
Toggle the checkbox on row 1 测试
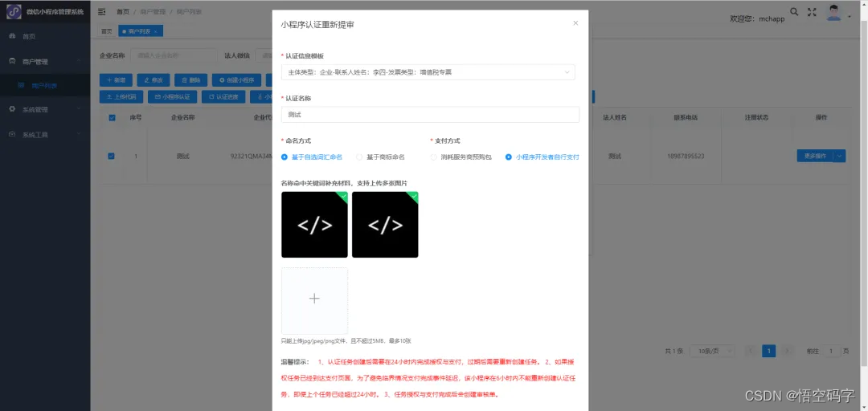coord(111,156)
